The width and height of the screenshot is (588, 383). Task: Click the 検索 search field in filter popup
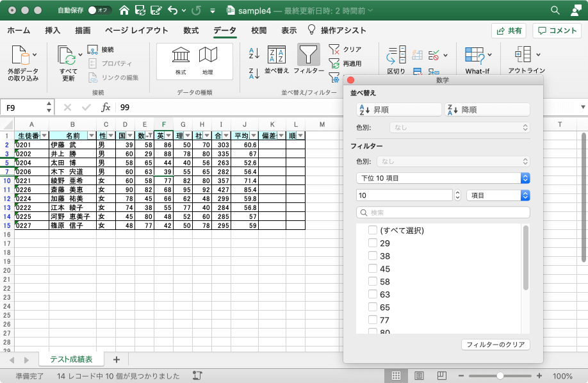point(443,213)
